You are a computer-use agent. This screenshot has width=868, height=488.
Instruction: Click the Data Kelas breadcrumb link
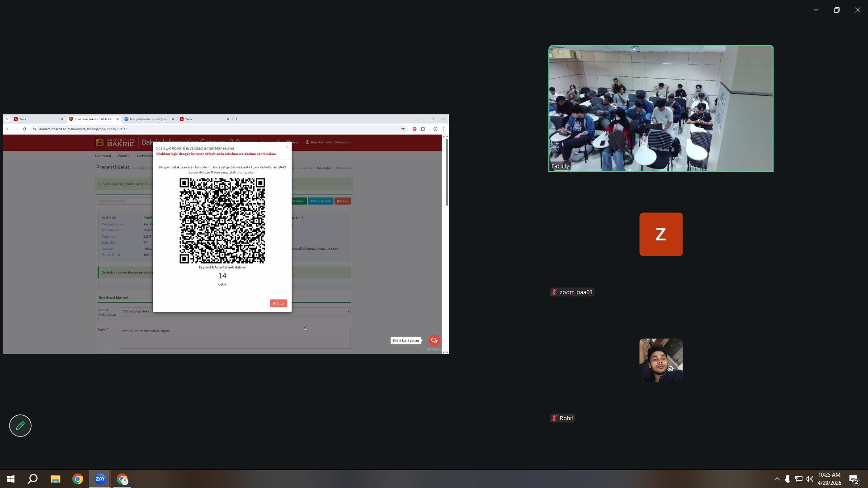tap(306, 168)
